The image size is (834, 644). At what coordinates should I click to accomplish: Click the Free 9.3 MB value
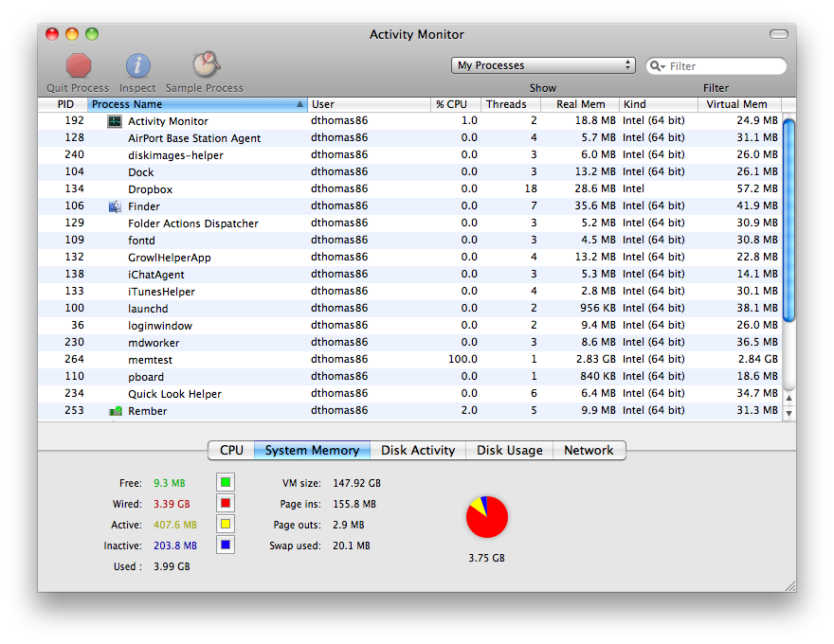[x=169, y=483]
